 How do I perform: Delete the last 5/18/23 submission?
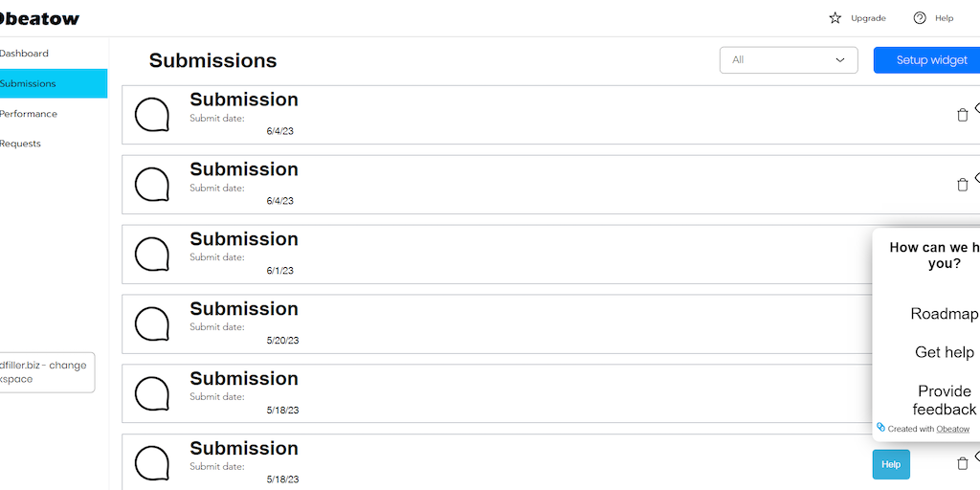pyautogui.click(x=963, y=463)
